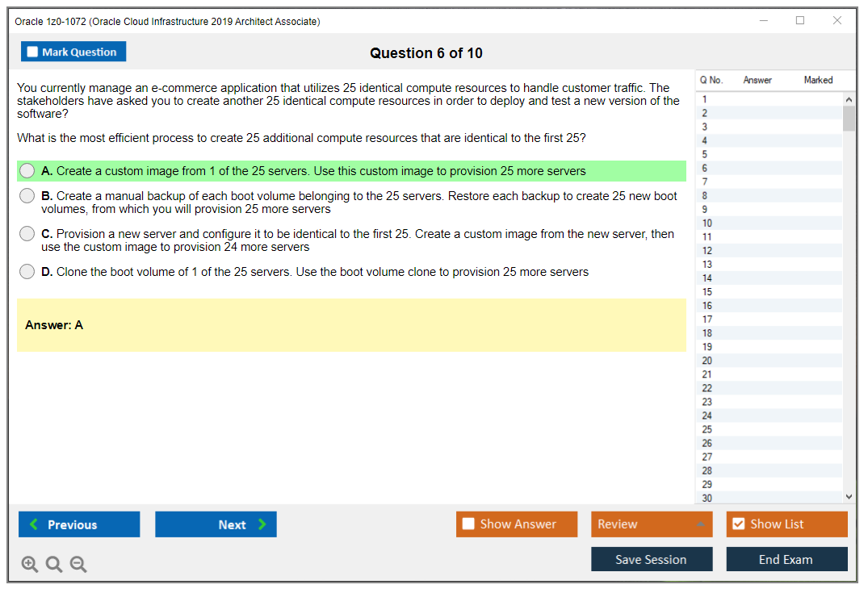Uncheck the Show List checkbox
868x593 pixels.
[738, 524]
